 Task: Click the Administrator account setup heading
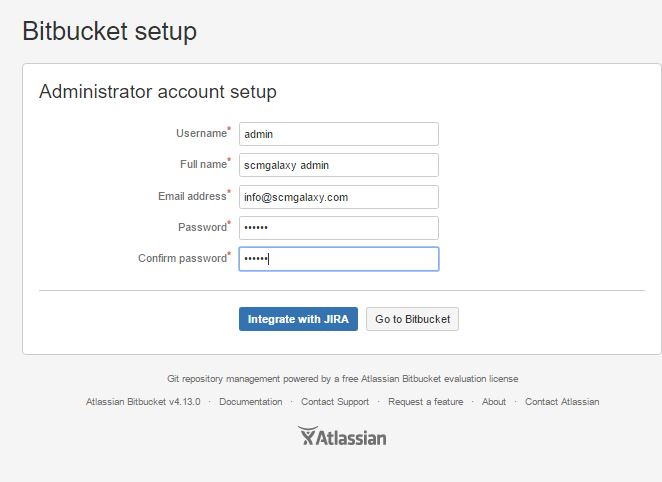click(x=158, y=92)
